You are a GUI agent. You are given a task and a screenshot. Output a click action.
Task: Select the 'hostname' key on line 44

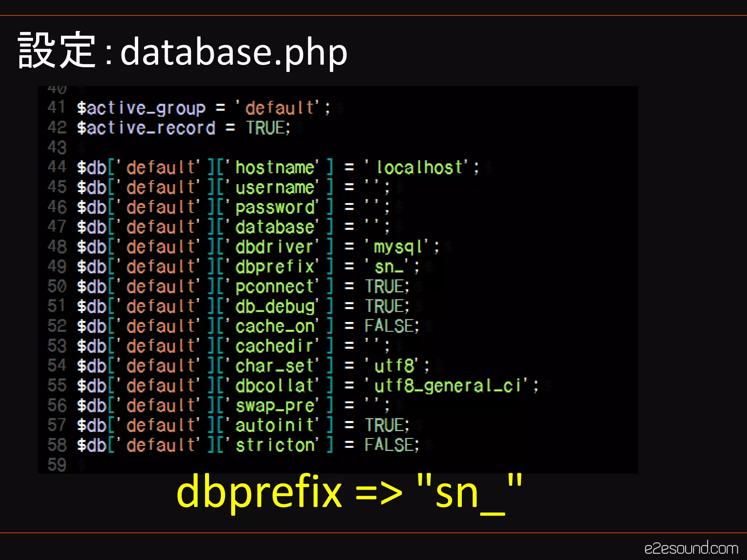tap(275, 167)
